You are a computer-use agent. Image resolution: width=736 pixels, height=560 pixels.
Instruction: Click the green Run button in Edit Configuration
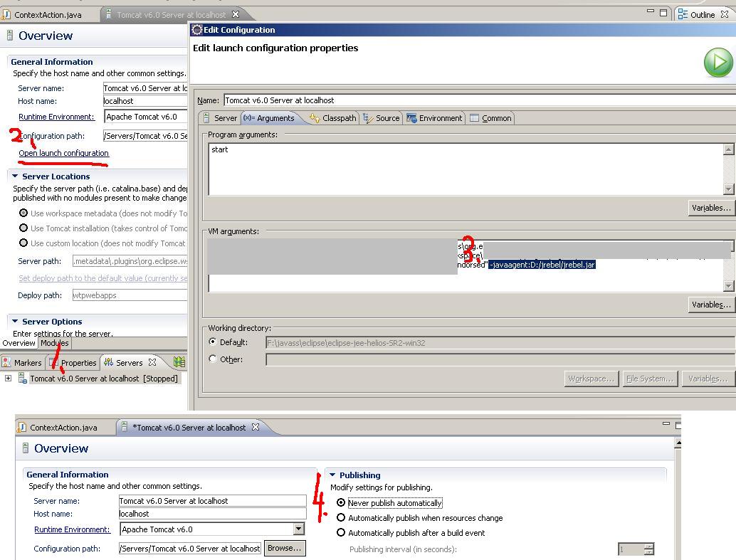(718, 63)
